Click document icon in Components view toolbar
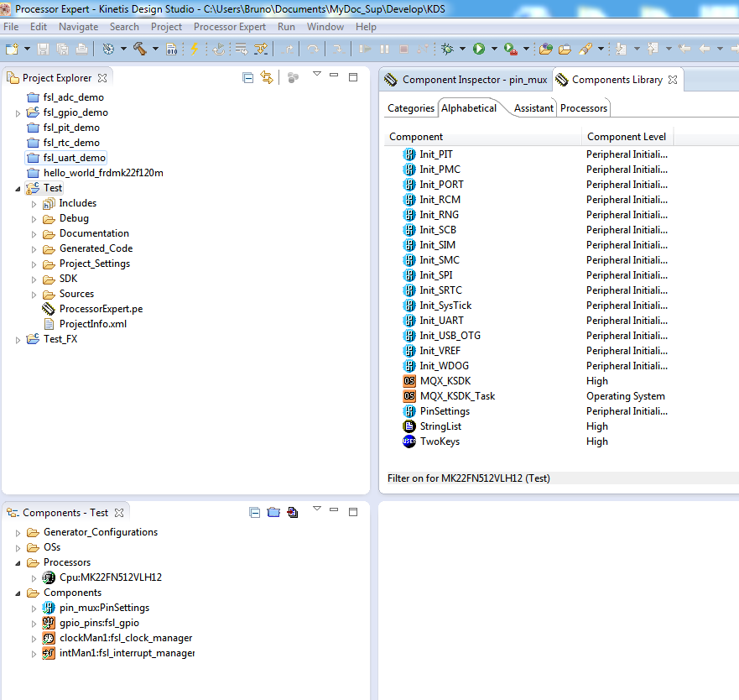Image resolution: width=739 pixels, height=700 pixels. click(293, 512)
